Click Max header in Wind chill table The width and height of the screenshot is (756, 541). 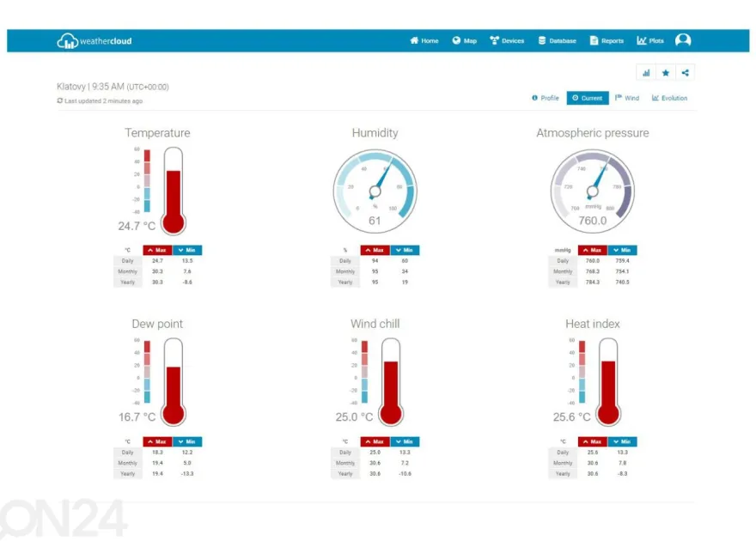point(375,441)
